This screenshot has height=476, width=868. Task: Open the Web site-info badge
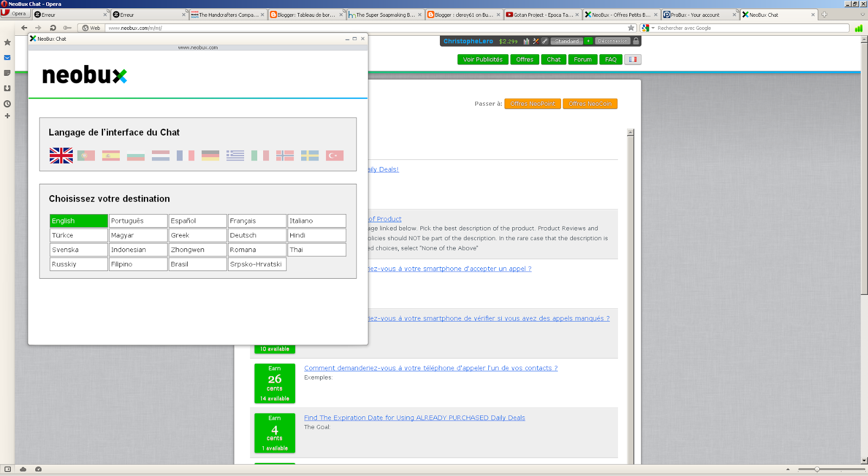point(91,28)
